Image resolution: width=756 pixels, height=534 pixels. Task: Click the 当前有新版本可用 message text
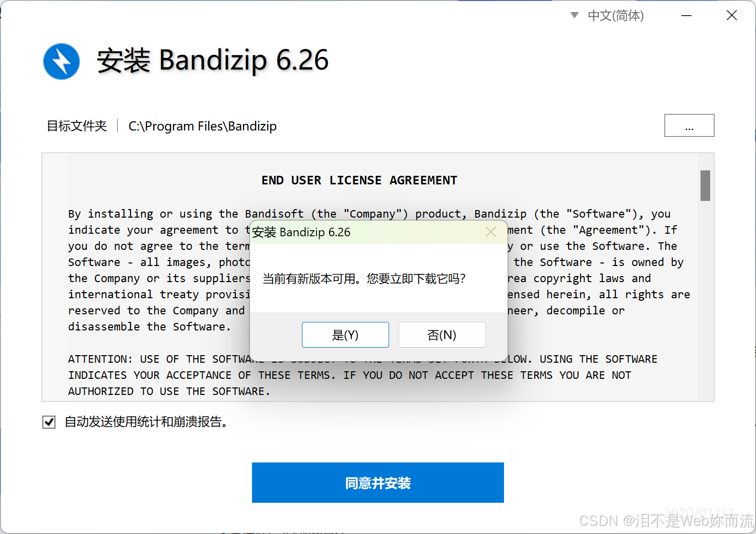(364, 279)
